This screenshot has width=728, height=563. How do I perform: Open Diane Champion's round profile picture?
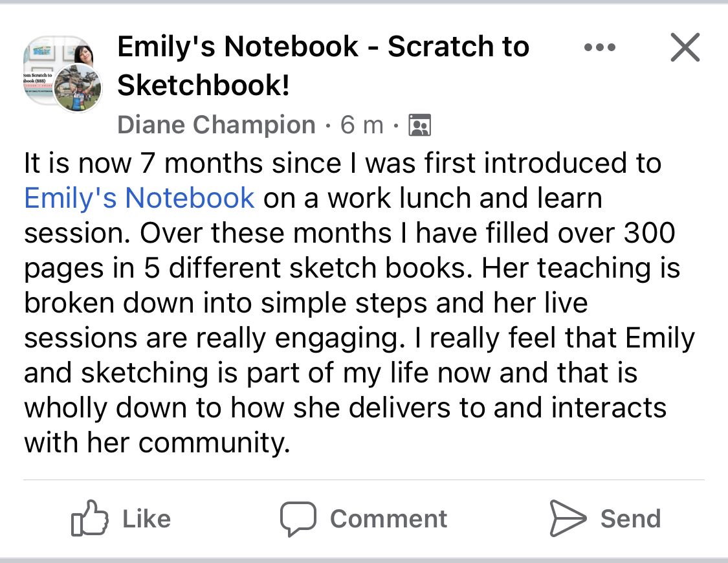click(x=77, y=89)
